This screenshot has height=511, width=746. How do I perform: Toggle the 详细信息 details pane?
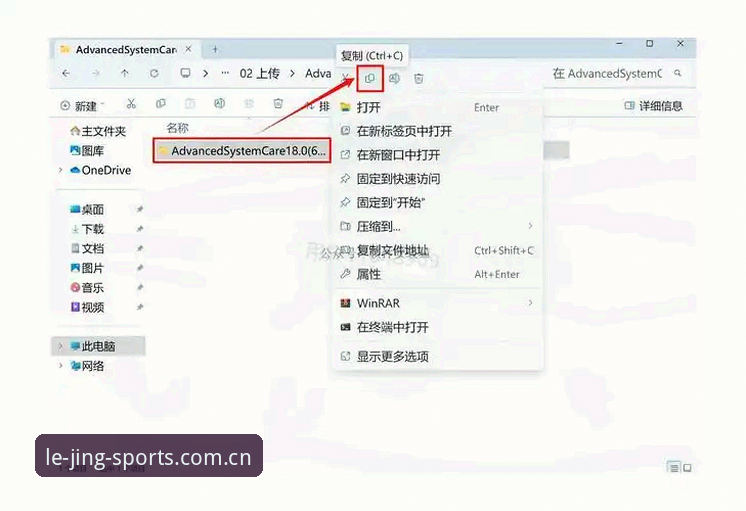[x=653, y=106]
